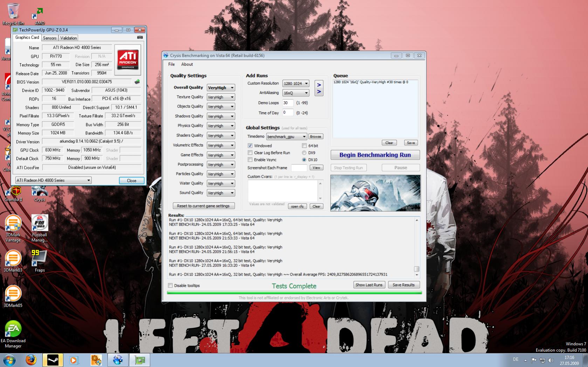Click the queue Clear button
The width and height of the screenshot is (588, 367).
[389, 143]
